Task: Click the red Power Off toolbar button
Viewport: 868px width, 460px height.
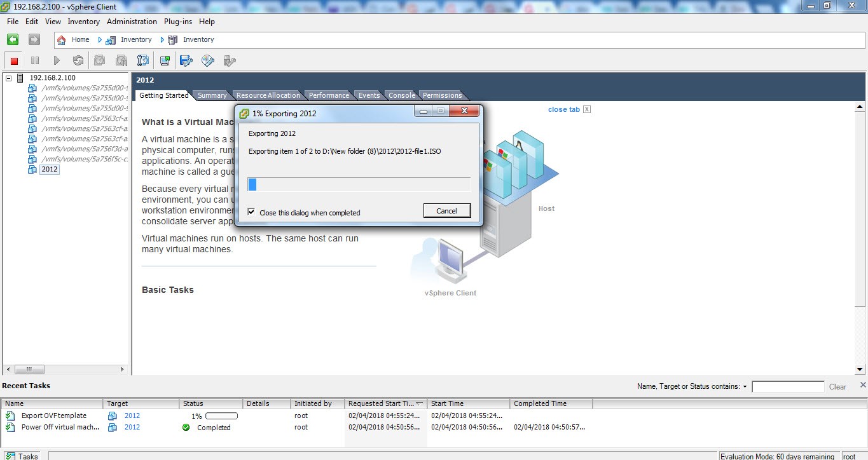Action: click(14, 61)
